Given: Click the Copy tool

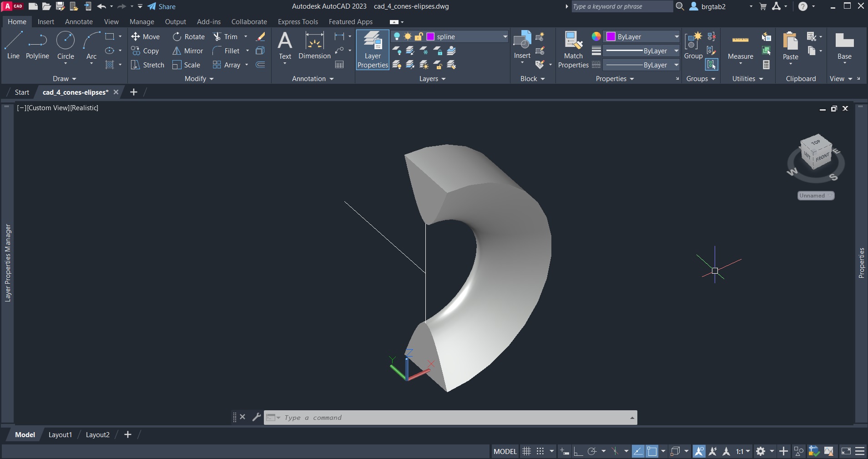Looking at the screenshot, I should tap(145, 51).
